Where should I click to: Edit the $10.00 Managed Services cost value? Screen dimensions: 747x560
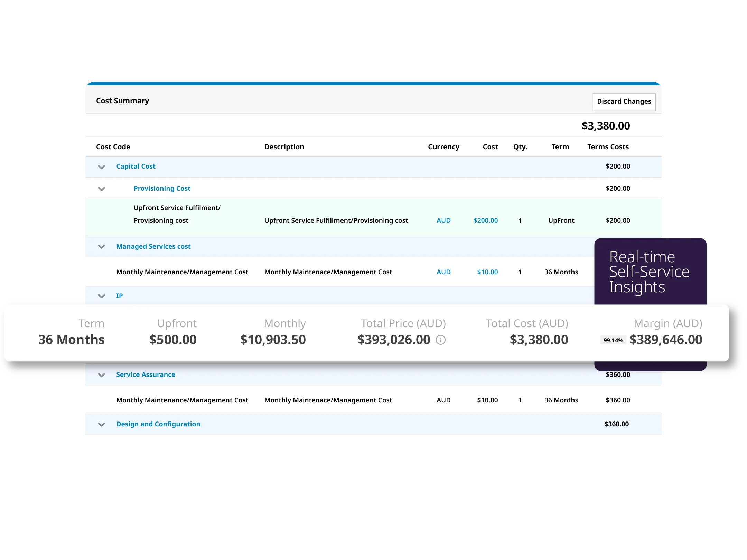487,272
